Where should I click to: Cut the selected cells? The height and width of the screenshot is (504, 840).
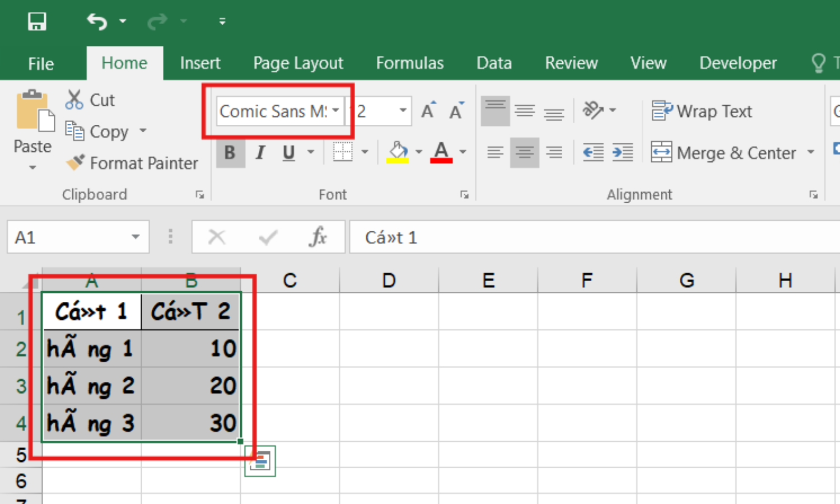tap(90, 99)
